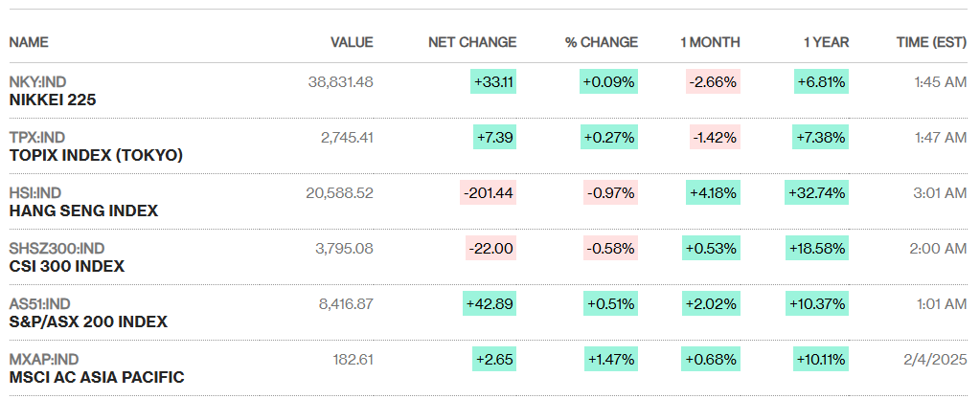Viewport: 980px width, 399px height.
Task: Open the MSCI AC ASIA PACIFIC link
Action: (x=97, y=377)
